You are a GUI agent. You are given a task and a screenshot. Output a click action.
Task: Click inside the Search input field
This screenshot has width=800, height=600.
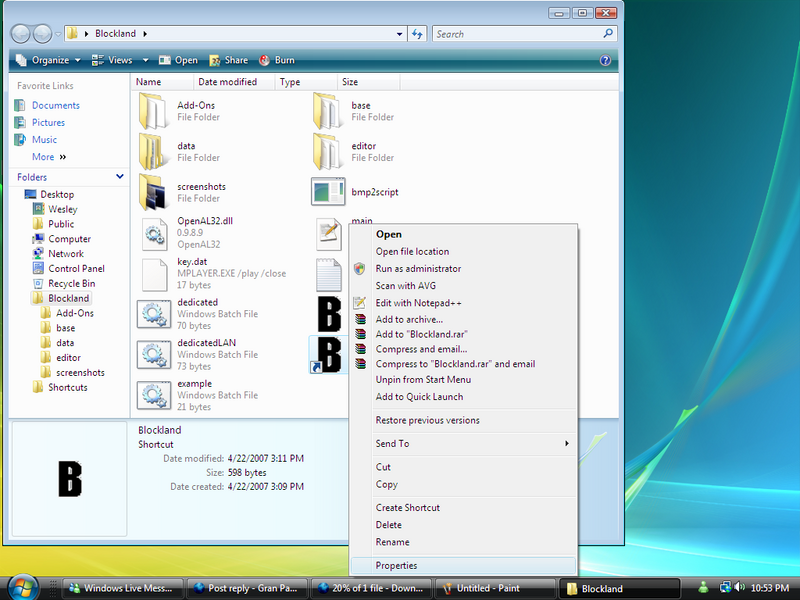click(x=510, y=34)
